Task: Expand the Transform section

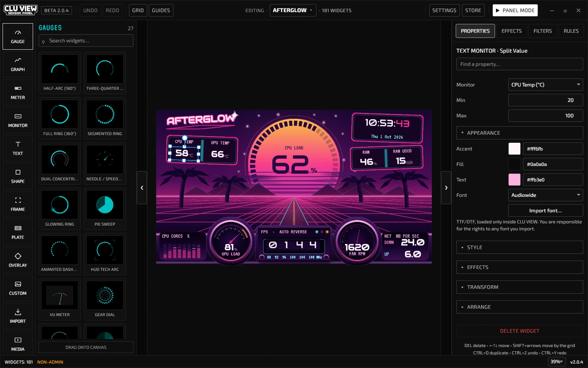Action: click(x=520, y=287)
